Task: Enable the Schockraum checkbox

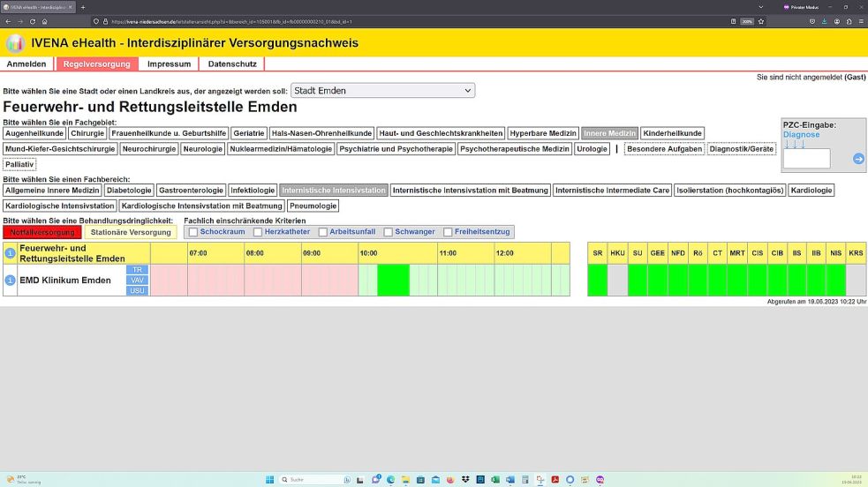Action: pos(193,232)
